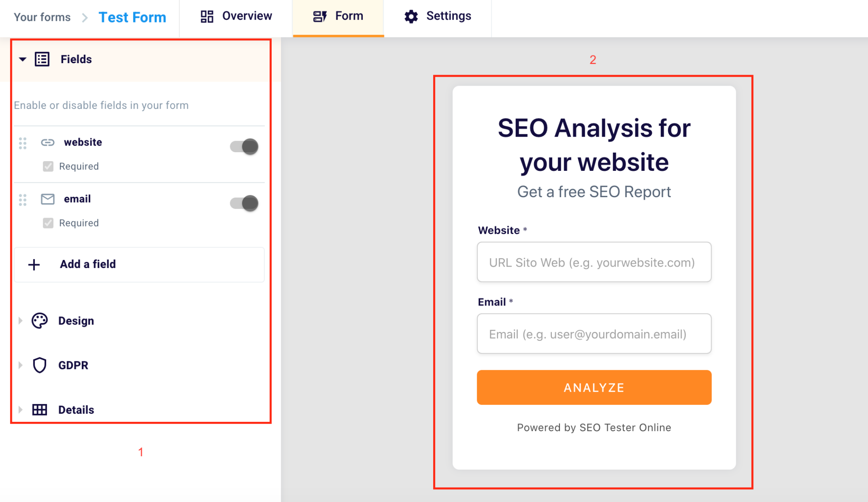Expand the GDPR section
868x502 pixels.
click(x=20, y=365)
